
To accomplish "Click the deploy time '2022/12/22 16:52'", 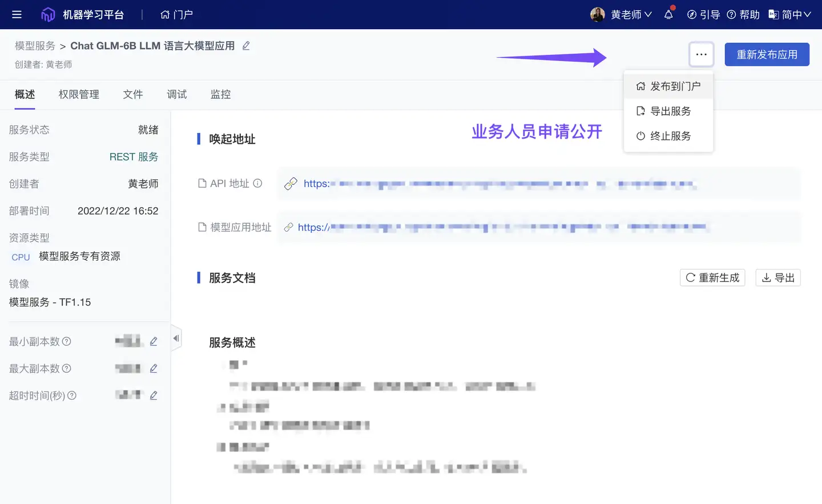I will (x=118, y=211).
